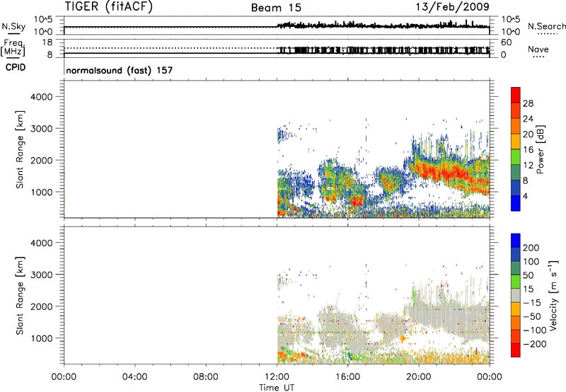This screenshot has width=566, height=392.
Task: Click the '-50' value on Velocity colorbar
Action: pyautogui.click(x=531, y=316)
